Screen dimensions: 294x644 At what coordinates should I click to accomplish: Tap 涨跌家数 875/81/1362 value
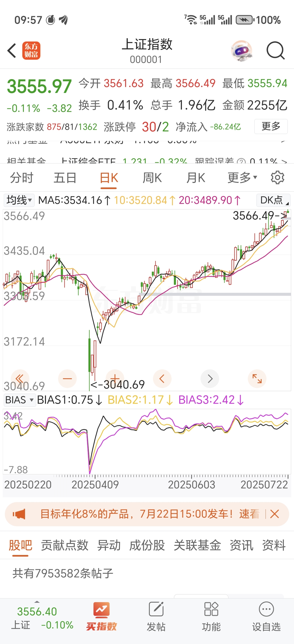click(x=72, y=127)
